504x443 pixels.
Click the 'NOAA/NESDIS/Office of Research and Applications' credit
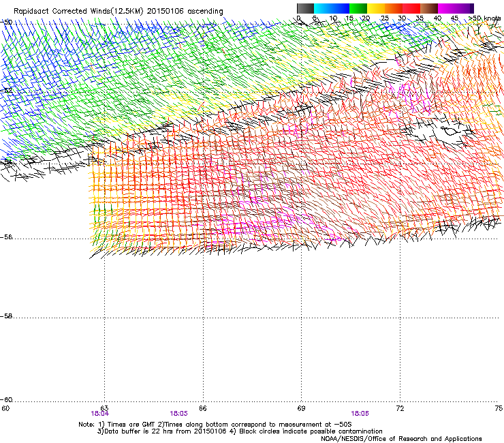click(401, 439)
